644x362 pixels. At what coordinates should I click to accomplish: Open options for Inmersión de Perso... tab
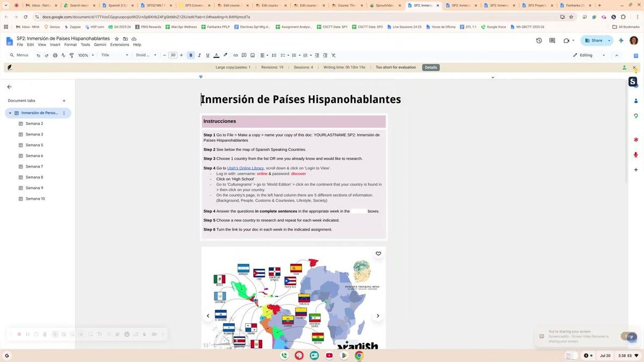tap(64, 113)
